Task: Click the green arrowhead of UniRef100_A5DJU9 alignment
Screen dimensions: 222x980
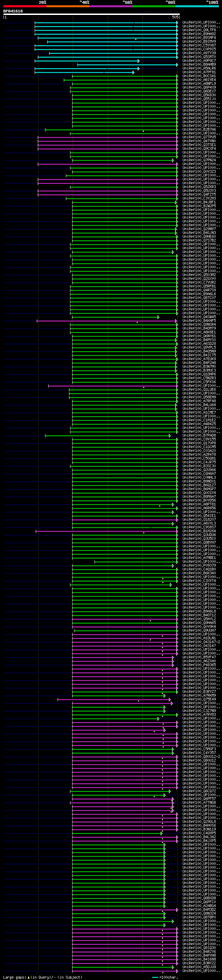Action: [173, 967]
